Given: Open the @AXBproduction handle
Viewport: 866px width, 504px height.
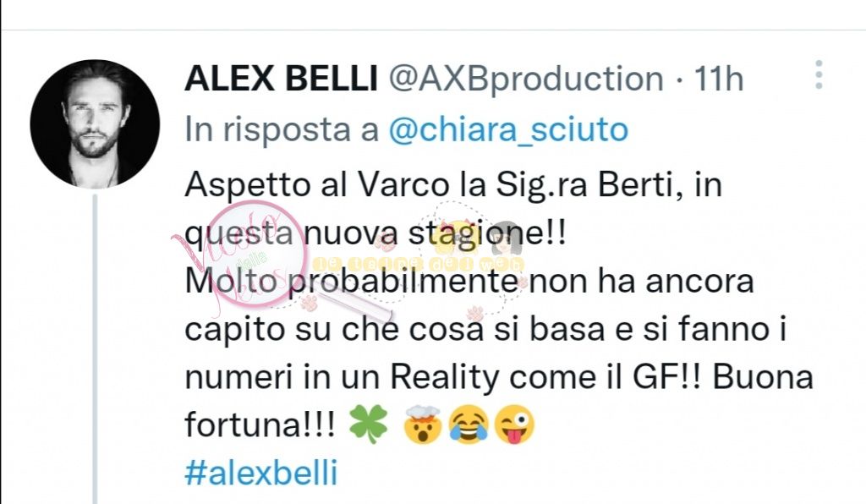Looking at the screenshot, I should pos(526,79).
